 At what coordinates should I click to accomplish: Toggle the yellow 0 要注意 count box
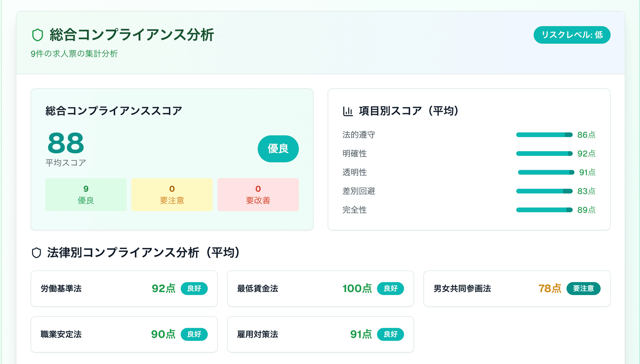(x=172, y=194)
